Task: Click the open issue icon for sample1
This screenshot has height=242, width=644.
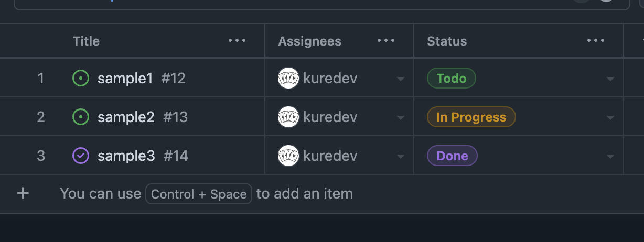Action: pos(80,79)
